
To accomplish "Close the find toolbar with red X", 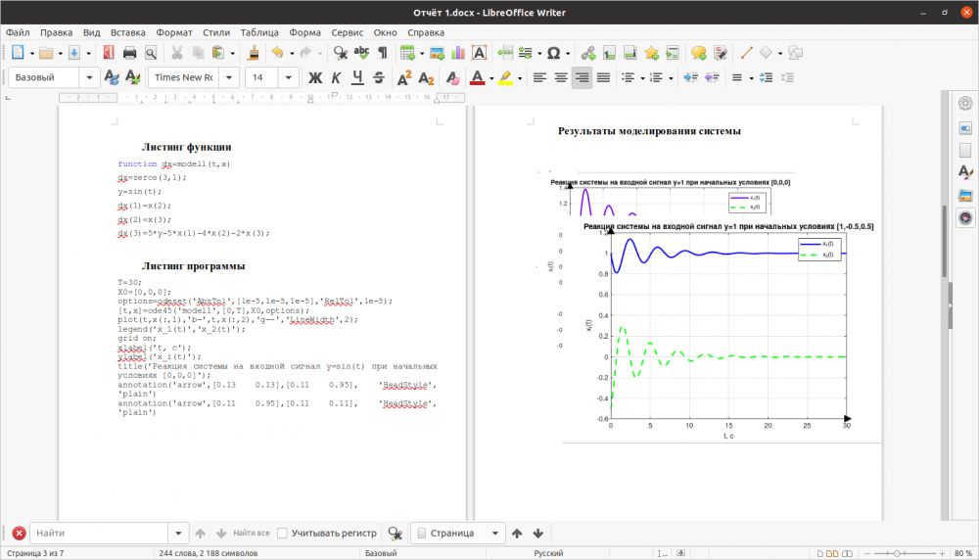I will (x=19, y=533).
